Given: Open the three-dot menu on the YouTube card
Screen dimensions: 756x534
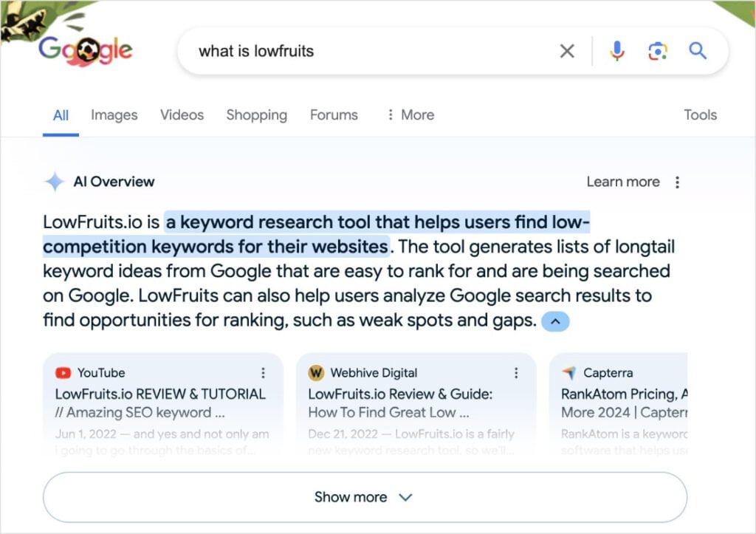Looking at the screenshot, I should point(264,373).
